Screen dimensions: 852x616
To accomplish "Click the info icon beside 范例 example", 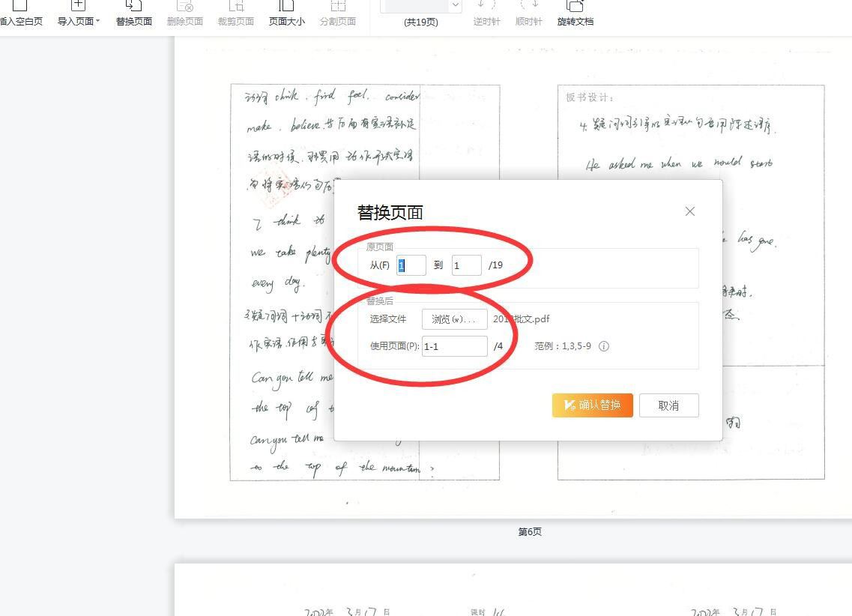I will coord(604,346).
